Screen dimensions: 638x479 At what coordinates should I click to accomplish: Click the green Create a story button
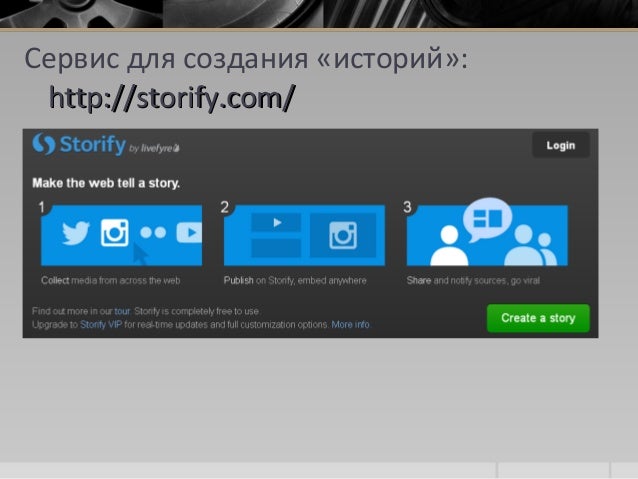tap(538, 318)
